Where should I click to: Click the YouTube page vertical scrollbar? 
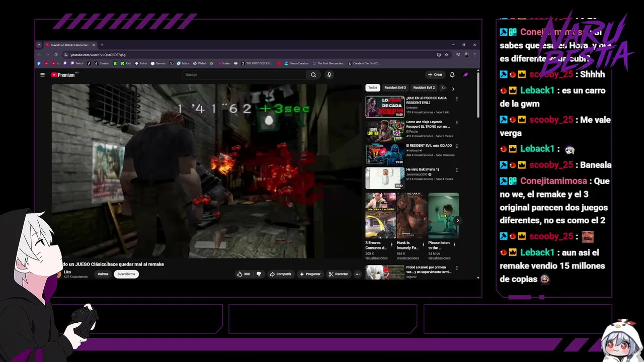(x=478, y=96)
